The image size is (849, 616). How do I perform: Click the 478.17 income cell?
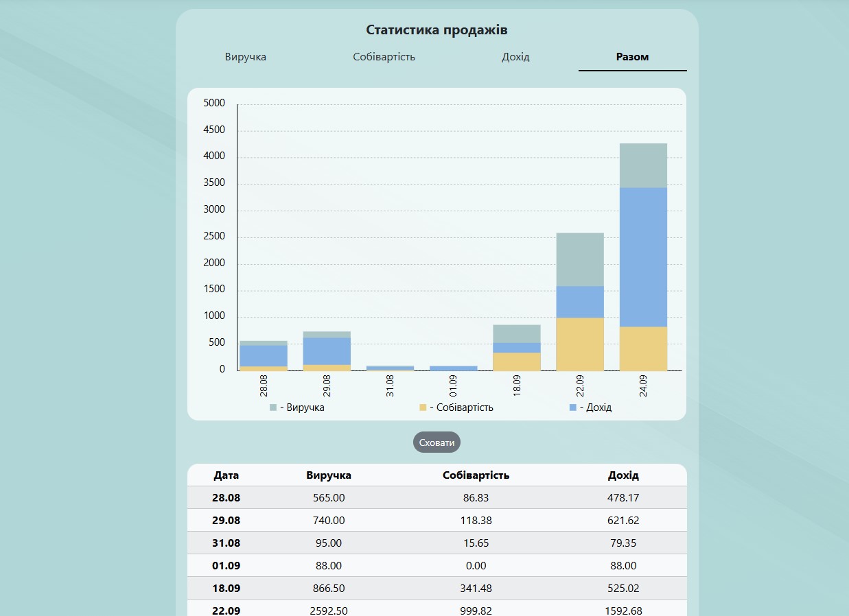point(623,498)
